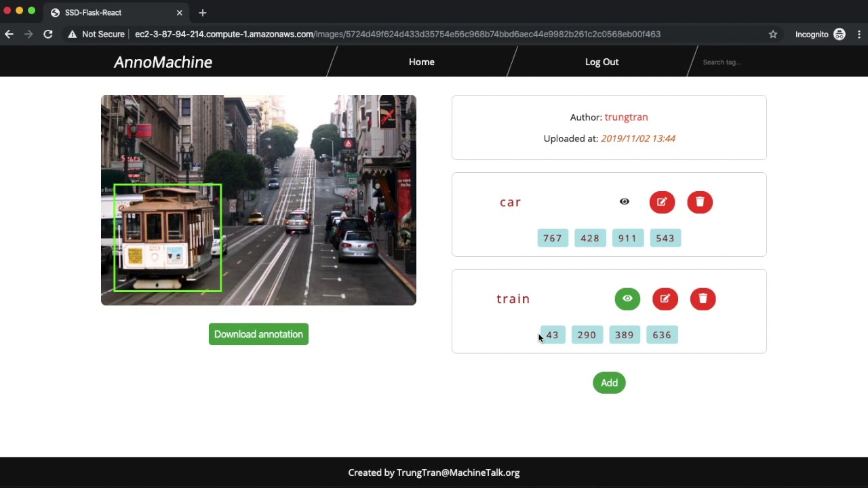This screenshot has width=868, height=488.
Task: Select car coordinate value 911
Action: coord(627,238)
